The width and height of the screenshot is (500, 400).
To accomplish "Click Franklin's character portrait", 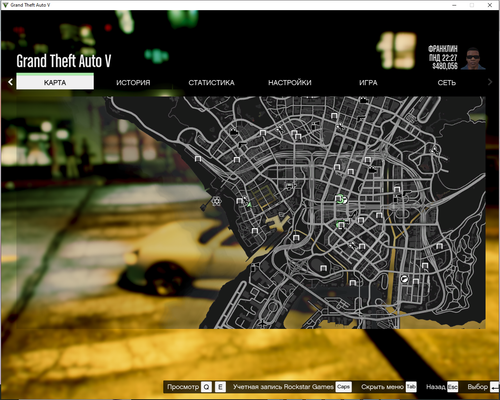I will (x=473, y=58).
